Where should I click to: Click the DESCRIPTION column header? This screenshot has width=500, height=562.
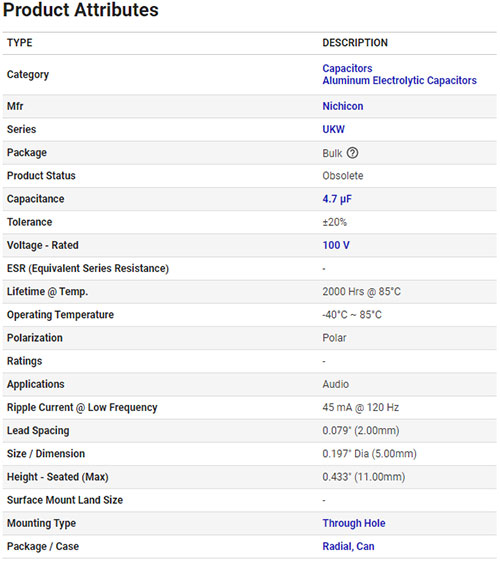pyautogui.click(x=355, y=43)
